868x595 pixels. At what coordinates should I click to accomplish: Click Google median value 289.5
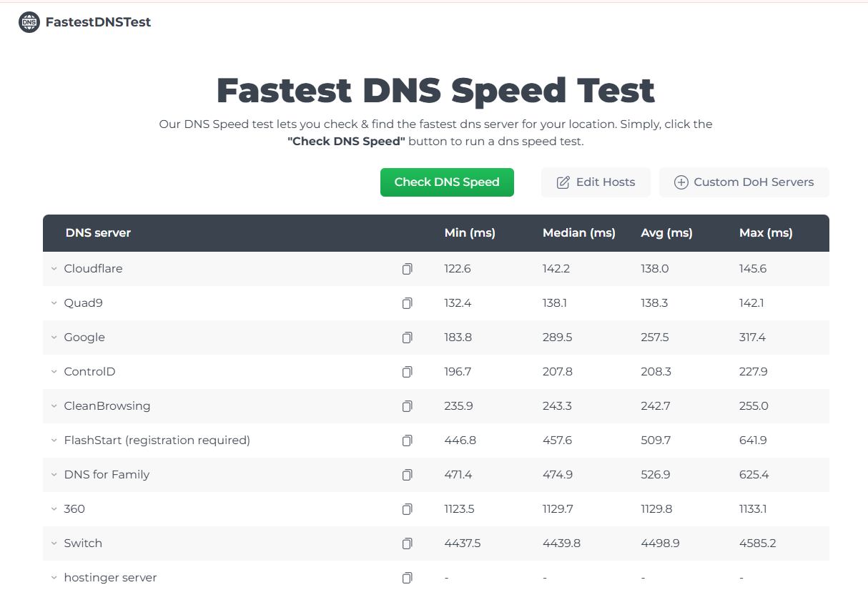click(558, 338)
